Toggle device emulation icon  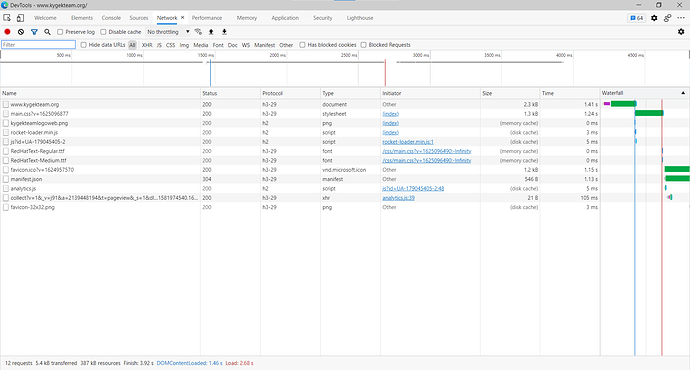[20, 18]
